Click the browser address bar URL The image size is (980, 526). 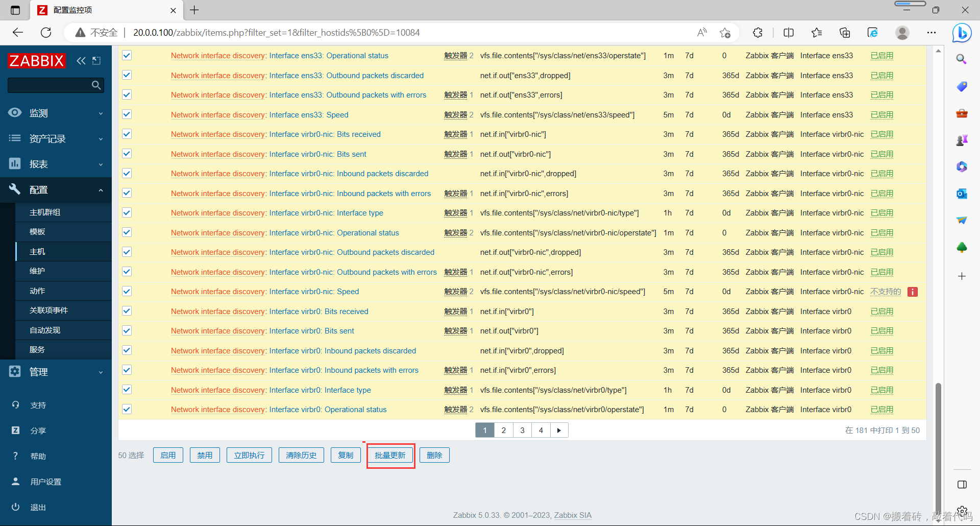point(276,33)
